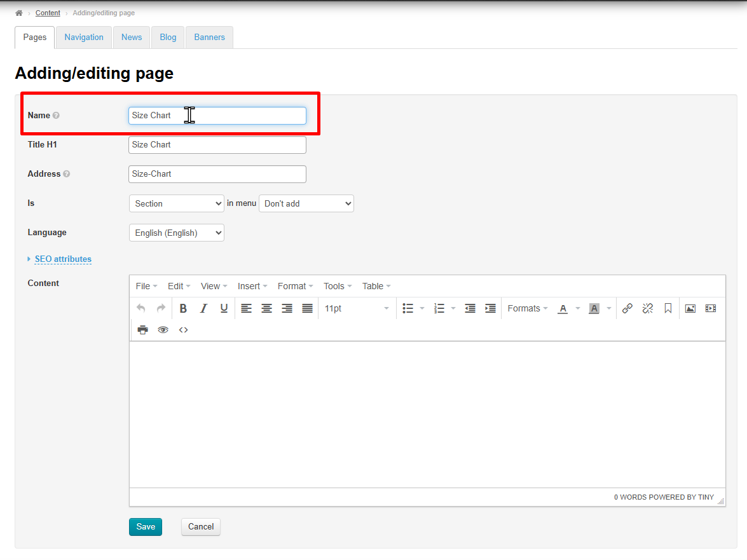Open the 'Don't add' menu dropdown
747x560 pixels.
pyautogui.click(x=306, y=203)
